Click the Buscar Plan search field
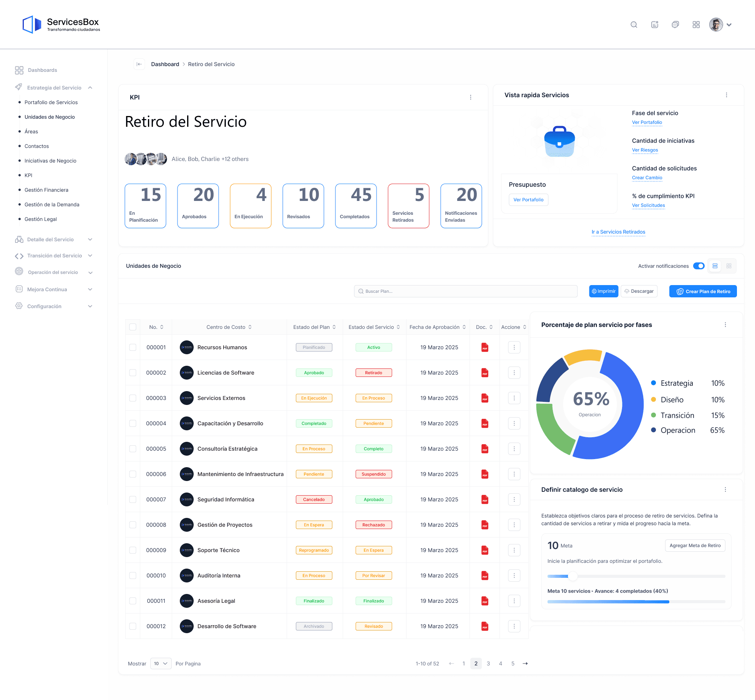 coord(466,291)
